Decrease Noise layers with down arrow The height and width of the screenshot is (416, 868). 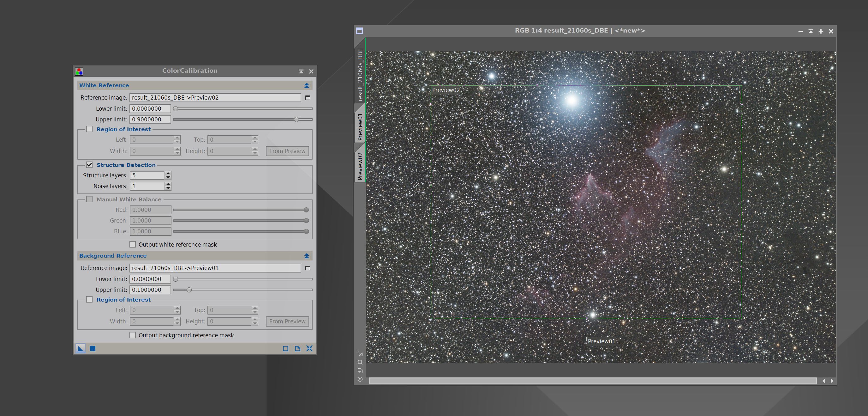coord(168,188)
